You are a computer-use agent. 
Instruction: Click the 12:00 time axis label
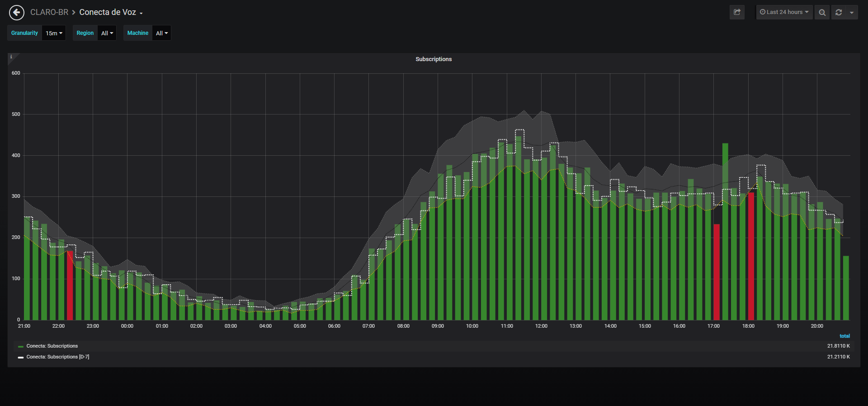click(x=541, y=326)
